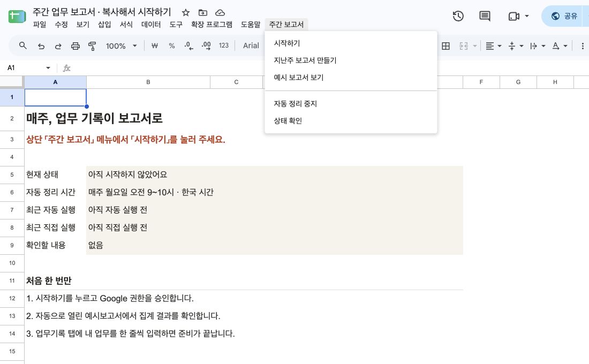
Task: Open the Arial font selector
Action: (x=251, y=46)
